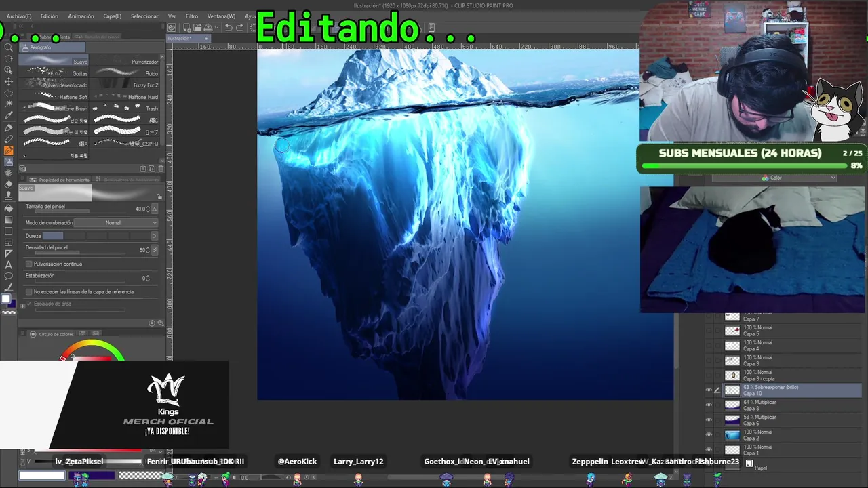Click the Aerógrafo sub tool group header
The image size is (868, 488).
click(x=52, y=47)
